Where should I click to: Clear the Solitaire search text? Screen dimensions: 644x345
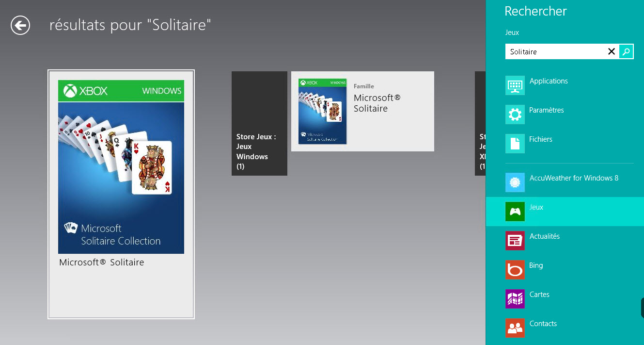coord(612,51)
